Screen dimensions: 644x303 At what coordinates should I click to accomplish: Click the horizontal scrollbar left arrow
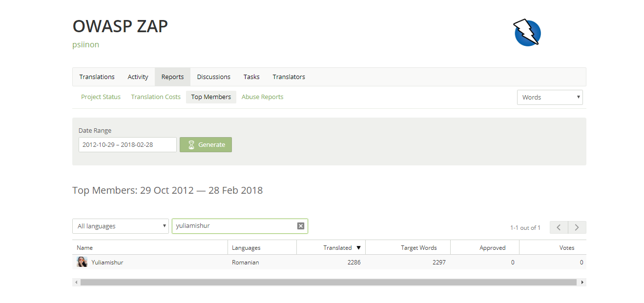coord(76,282)
